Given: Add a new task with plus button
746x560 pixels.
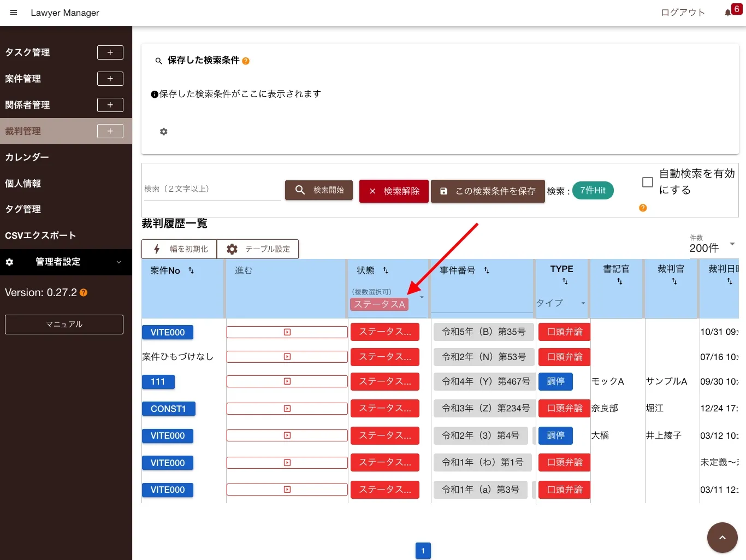Looking at the screenshot, I should 110,52.
